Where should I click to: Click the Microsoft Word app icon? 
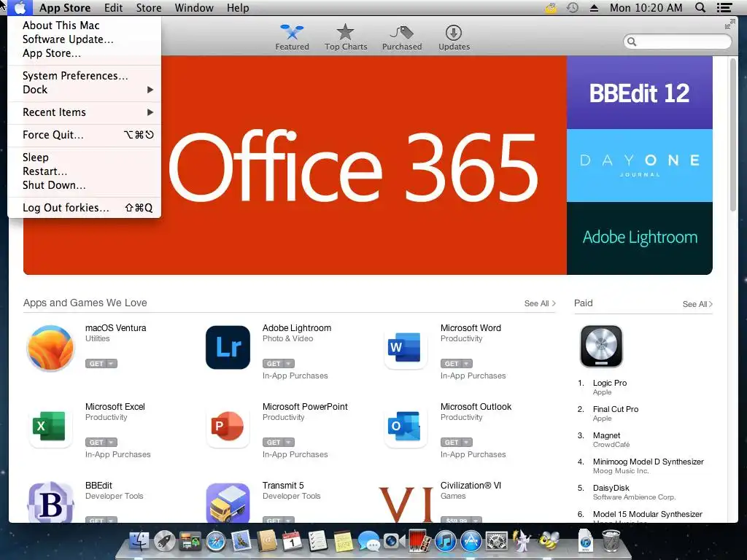coord(406,347)
